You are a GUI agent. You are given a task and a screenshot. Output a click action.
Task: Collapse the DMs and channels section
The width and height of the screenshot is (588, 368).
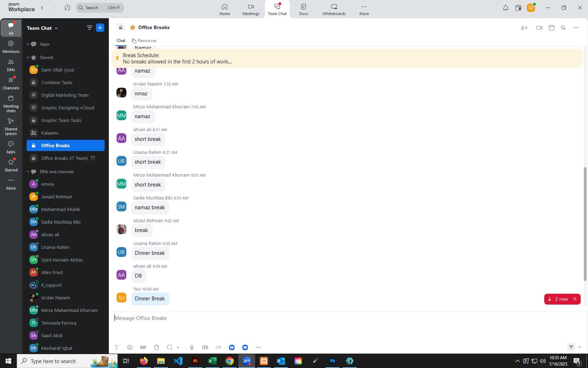pos(28,172)
